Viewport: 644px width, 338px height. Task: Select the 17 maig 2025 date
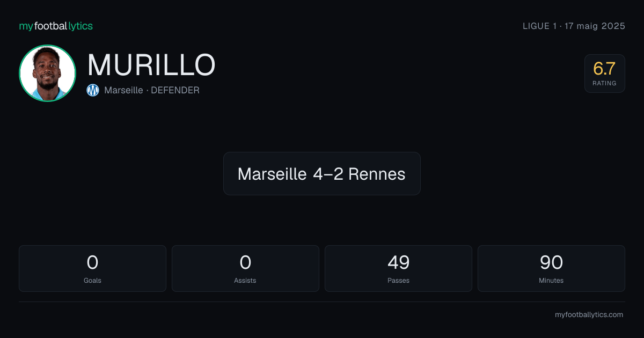pyautogui.click(x=595, y=26)
